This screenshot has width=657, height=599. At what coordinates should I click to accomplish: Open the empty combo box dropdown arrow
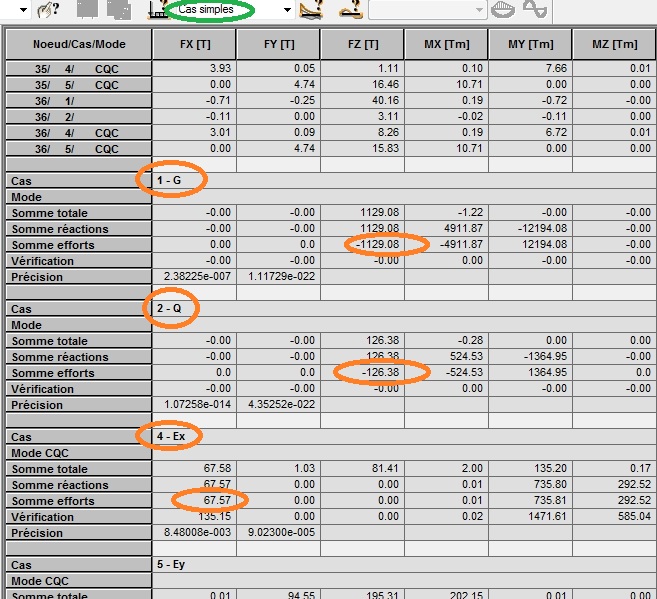click(479, 10)
